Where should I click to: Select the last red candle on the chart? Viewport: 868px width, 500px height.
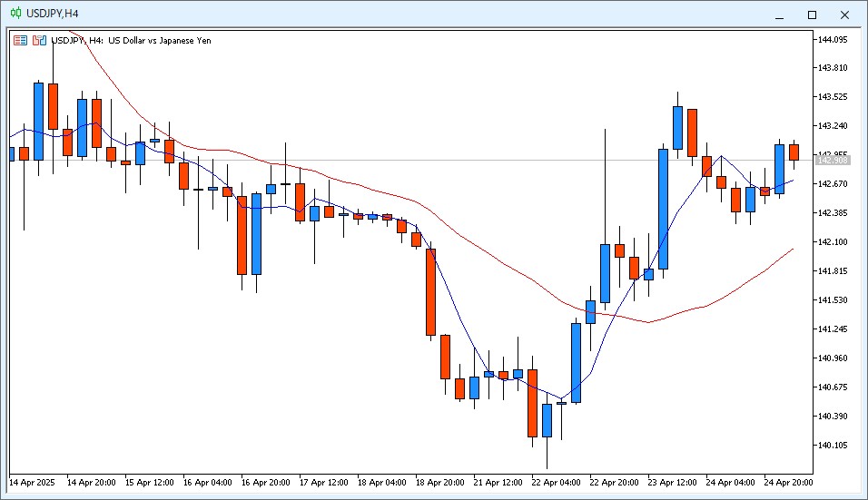point(794,152)
